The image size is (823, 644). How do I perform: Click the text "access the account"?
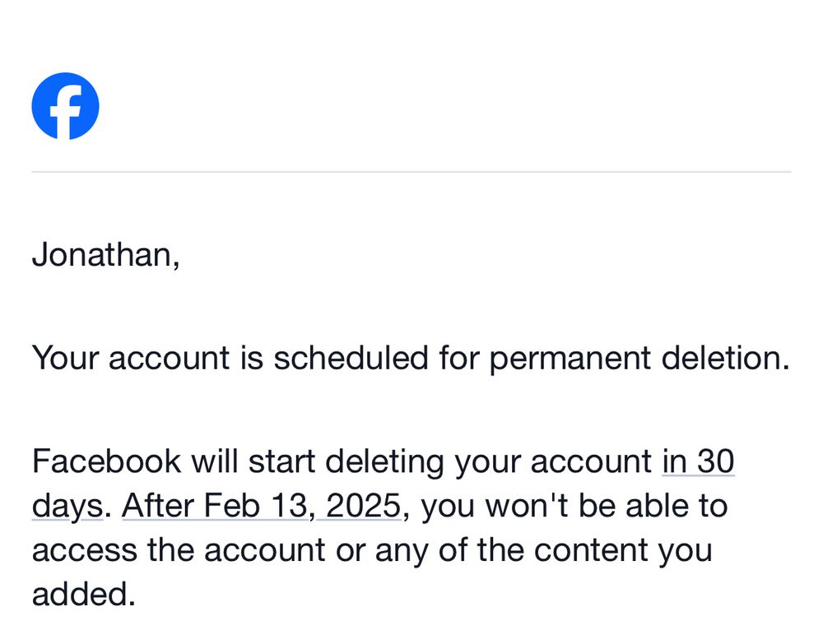click(178, 549)
